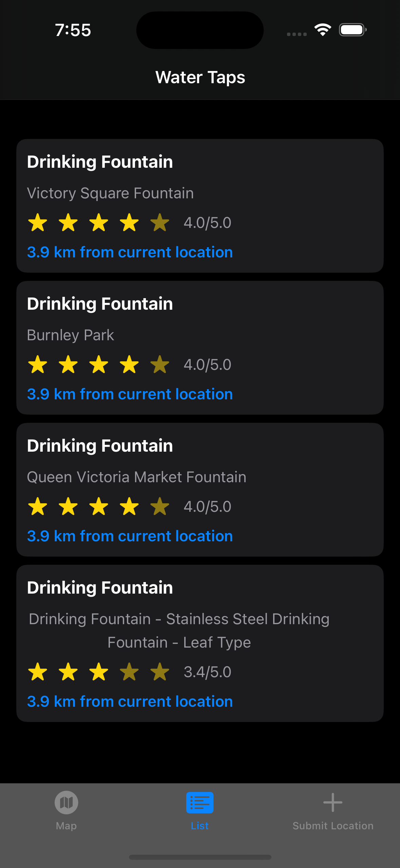
Task: Select the List tab icon
Action: click(200, 803)
